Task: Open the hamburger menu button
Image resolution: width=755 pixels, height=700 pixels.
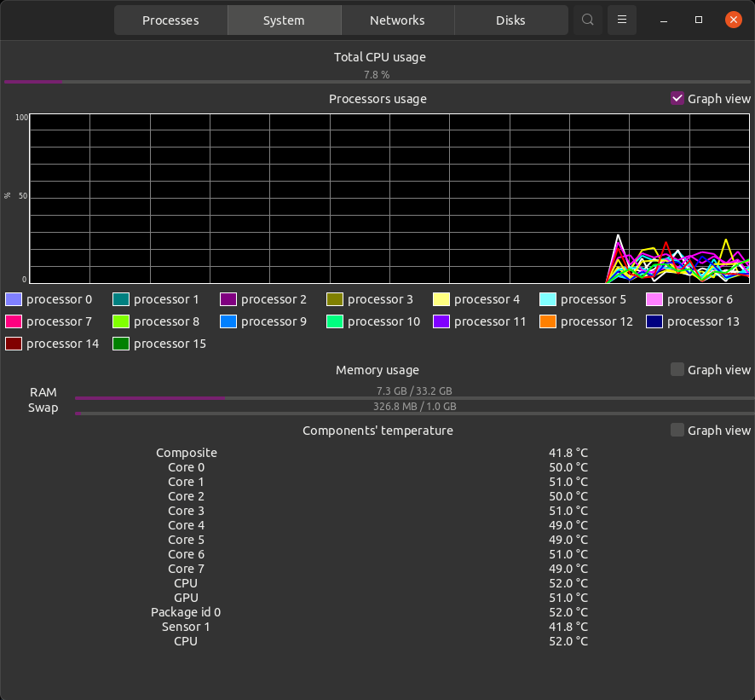Action: coord(621,20)
